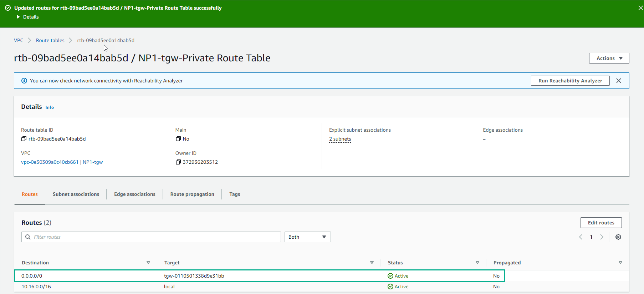Go to the next routes page
Screen dimensions: 644x294
point(602,237)
